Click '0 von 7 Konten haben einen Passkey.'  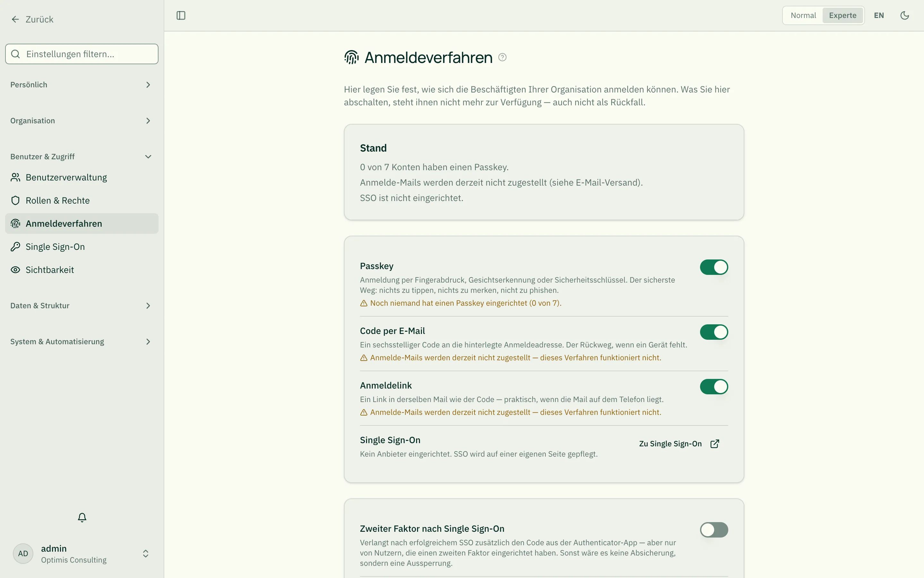pyautogui.click(x=434, y=167)
